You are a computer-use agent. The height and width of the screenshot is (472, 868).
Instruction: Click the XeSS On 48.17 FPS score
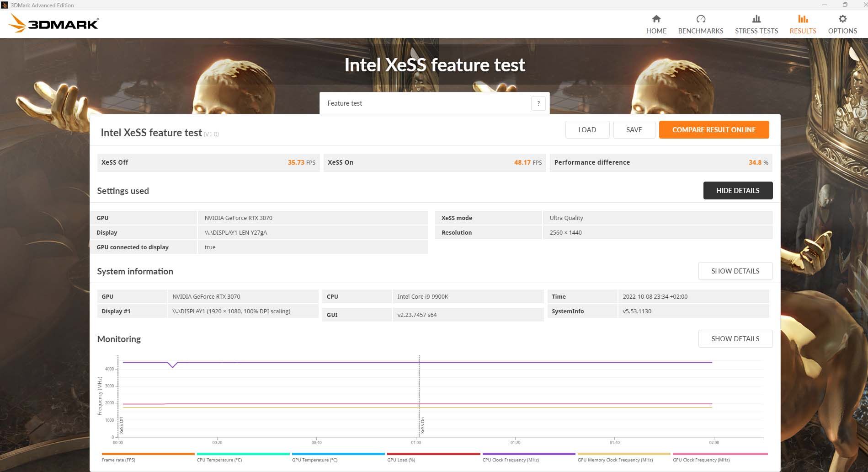pyautogui.click(x=527, y=162)
